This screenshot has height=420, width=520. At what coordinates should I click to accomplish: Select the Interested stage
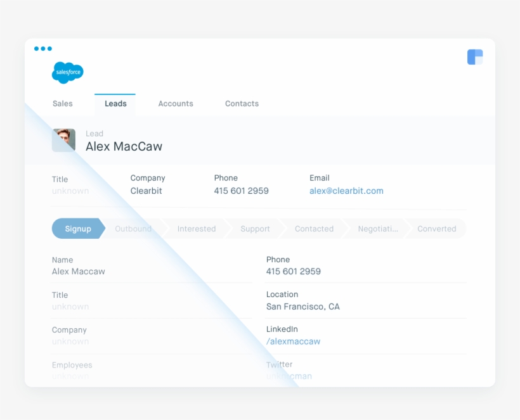(197, 229)
